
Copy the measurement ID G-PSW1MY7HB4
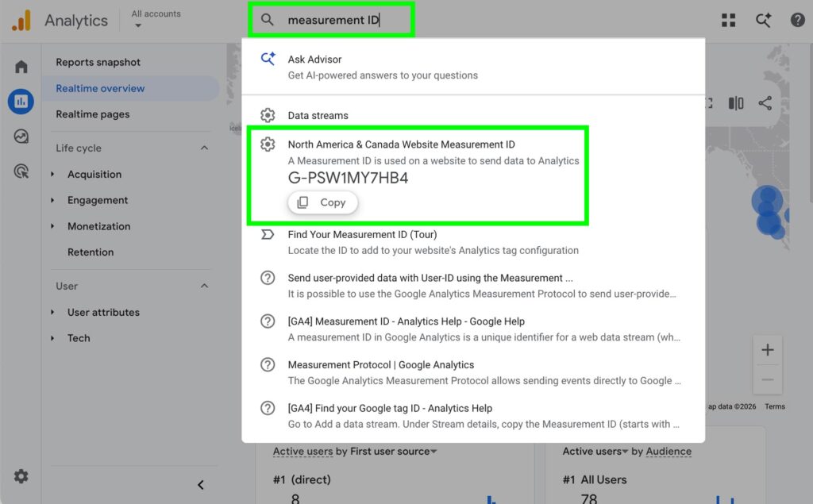[x=322, y=202]
